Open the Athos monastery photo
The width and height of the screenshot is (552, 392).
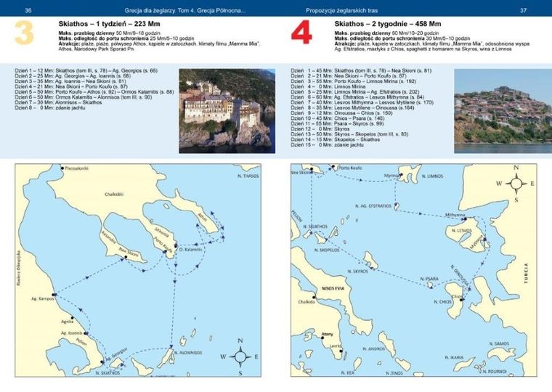[x=227, y=107]
